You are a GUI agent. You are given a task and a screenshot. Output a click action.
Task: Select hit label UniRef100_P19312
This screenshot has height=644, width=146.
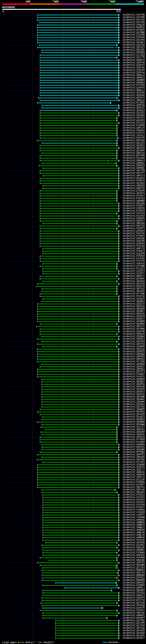click(134, 495)
